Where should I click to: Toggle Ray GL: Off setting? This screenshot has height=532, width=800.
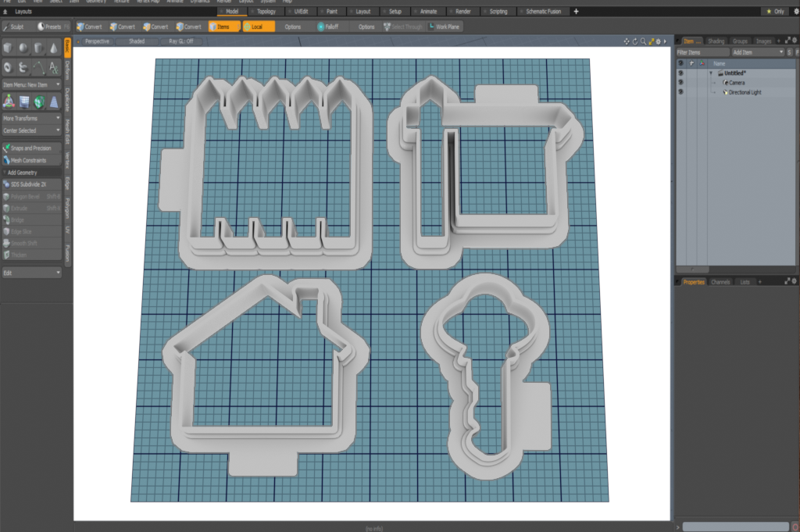pos(181,41)
